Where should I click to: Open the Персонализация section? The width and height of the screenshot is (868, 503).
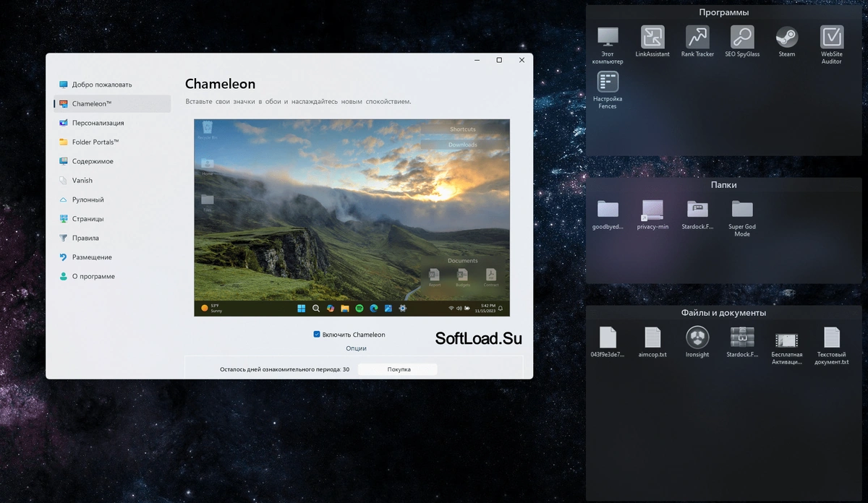point(112,123)
